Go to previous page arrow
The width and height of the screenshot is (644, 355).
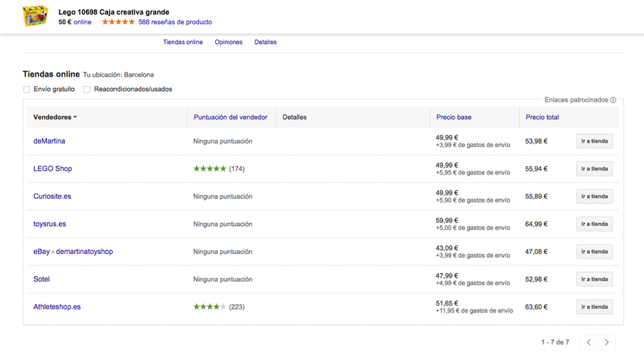click(x=589, y=342)
